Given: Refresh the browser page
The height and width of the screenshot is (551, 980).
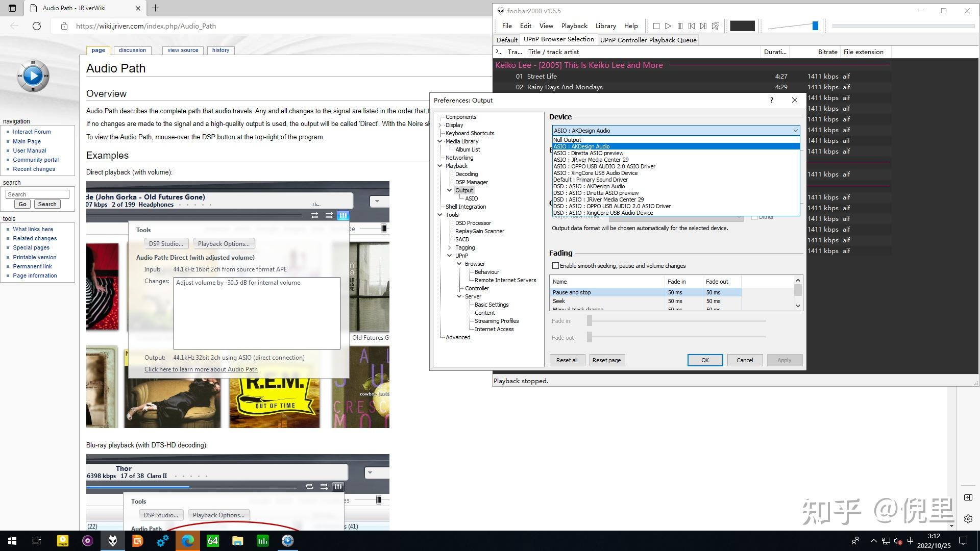Looking at the screenshot, I should click(37, 26).
